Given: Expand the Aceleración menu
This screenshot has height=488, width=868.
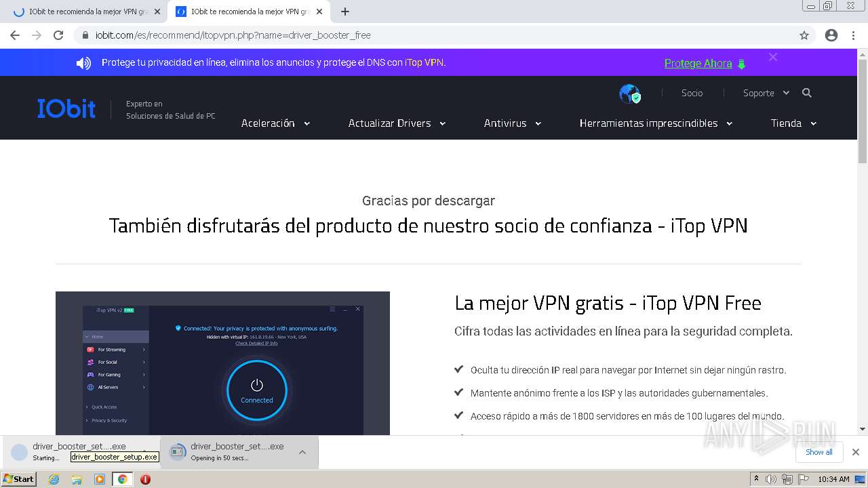Looking at the screenshot, I should click(275, 123).
